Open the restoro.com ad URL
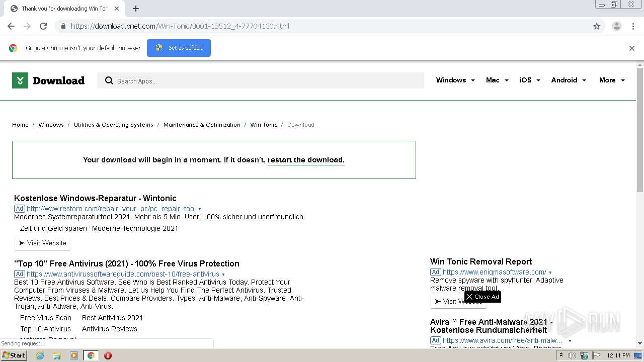The height and width of the screenshot is (362, 644). pos(111,209)
